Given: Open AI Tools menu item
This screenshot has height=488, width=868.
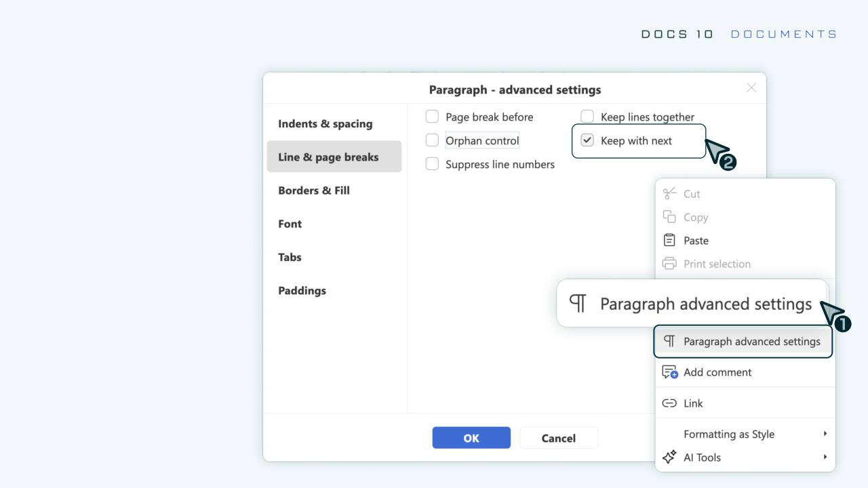Looking at the screenshot, I should [x=745, y=457].
